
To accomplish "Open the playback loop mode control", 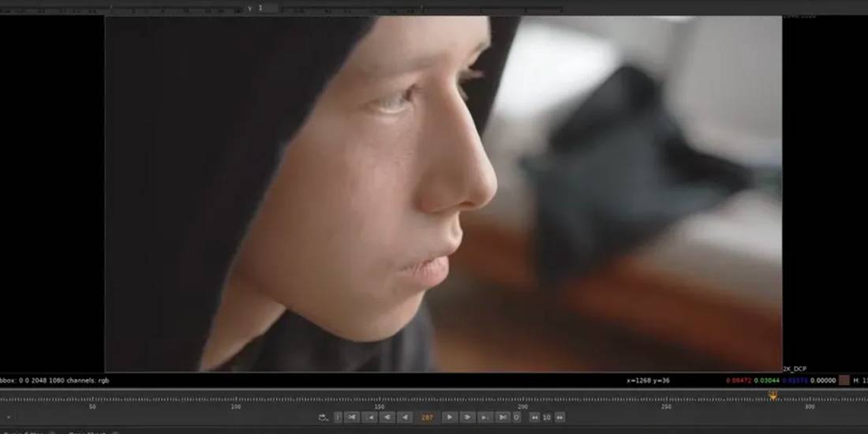I will click(324, 417).
